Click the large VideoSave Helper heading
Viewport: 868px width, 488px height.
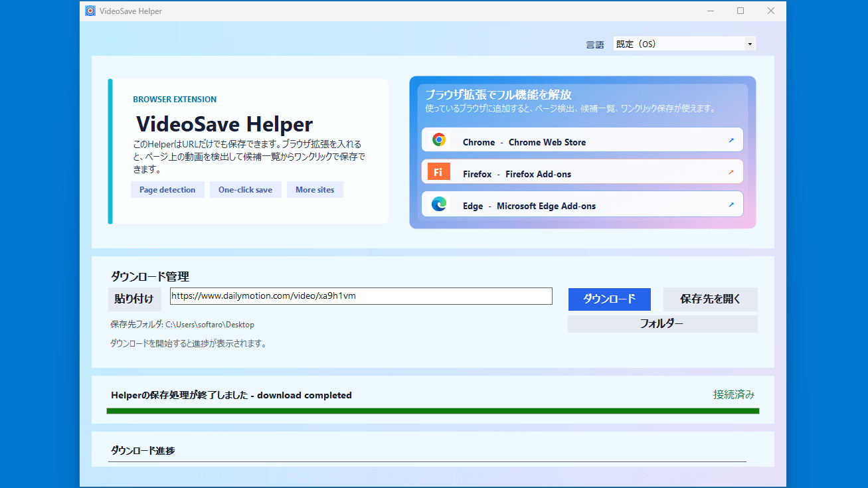[x=224, y=124]
